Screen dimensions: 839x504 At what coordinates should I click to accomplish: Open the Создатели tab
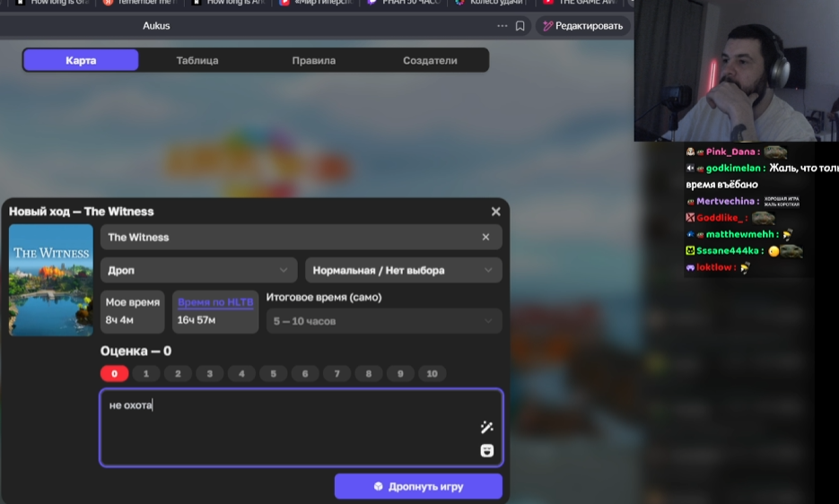pos(430,60)
